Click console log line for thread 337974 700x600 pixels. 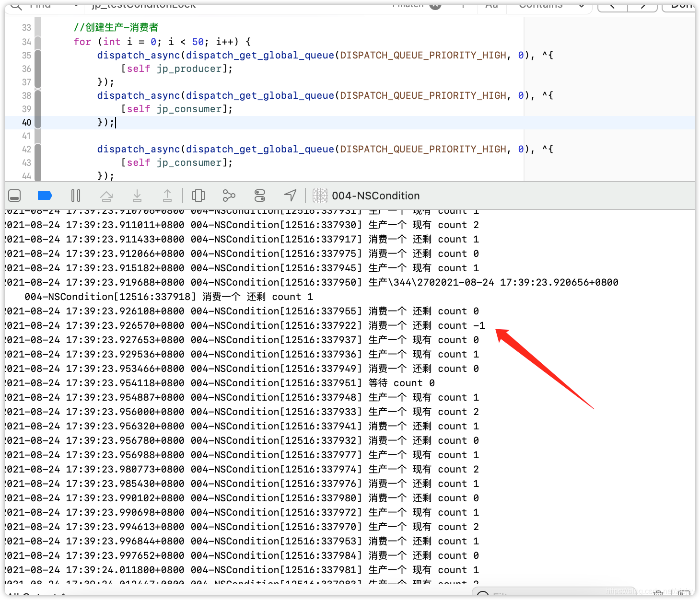coord(242,469)
